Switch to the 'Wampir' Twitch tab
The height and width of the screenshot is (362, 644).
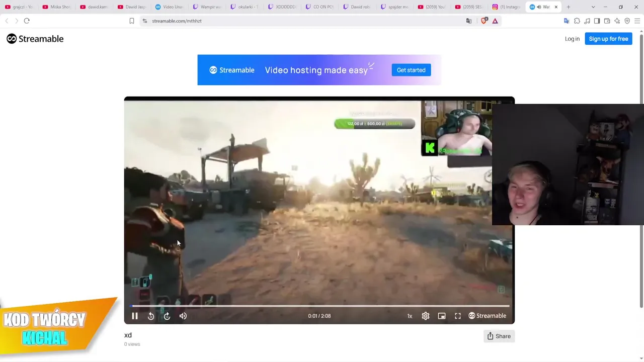point(207,7)
